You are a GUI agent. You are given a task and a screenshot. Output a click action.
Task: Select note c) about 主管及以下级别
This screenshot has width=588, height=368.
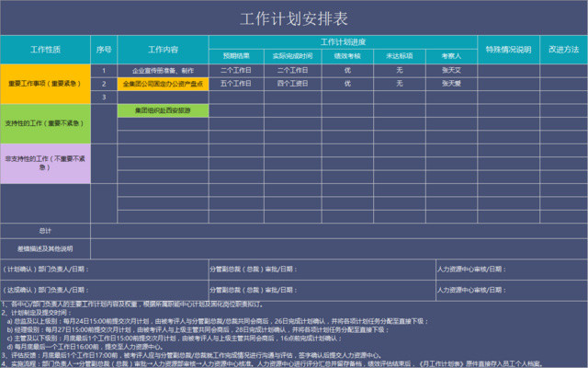[174, 339]
